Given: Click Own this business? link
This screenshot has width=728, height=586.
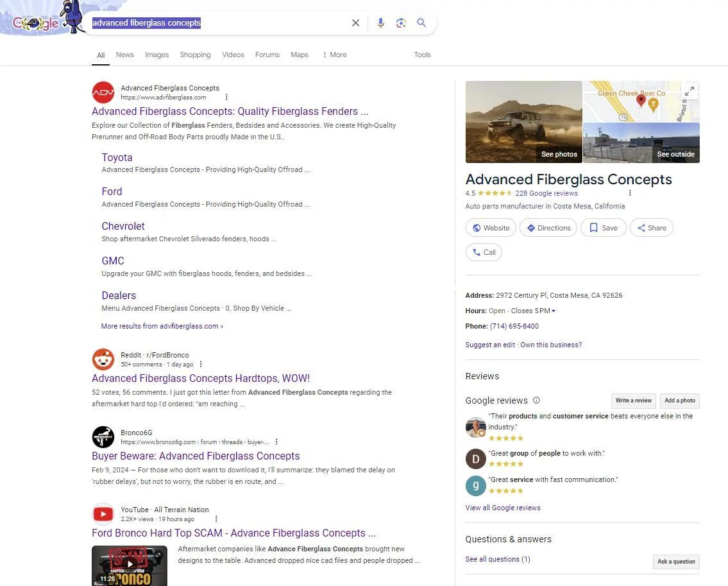Looking at the screenshot, I should 551,345.
